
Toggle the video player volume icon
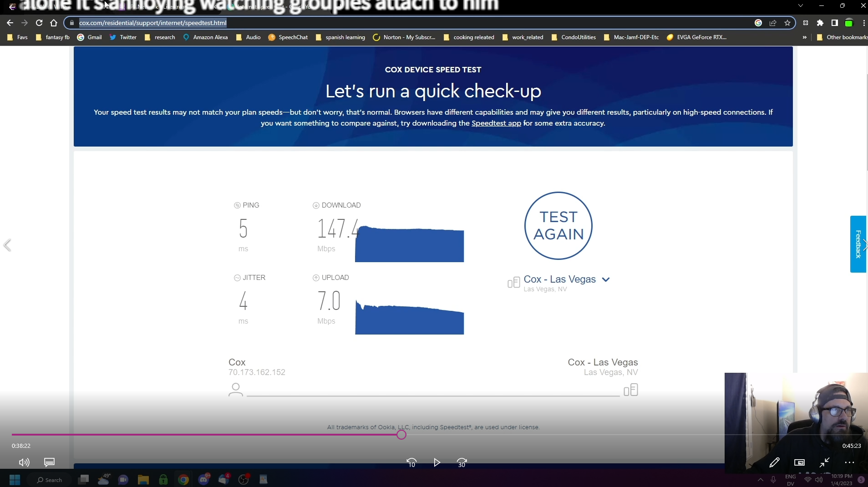tap(24, 462)
